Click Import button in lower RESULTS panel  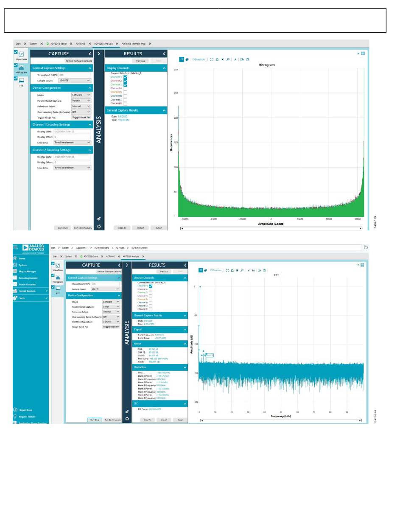(x=164, y=420)
